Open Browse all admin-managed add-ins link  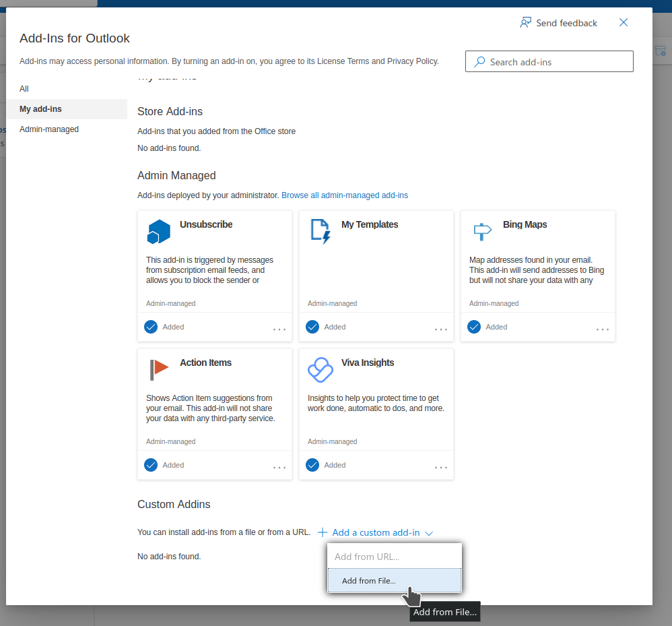point(345,195)
